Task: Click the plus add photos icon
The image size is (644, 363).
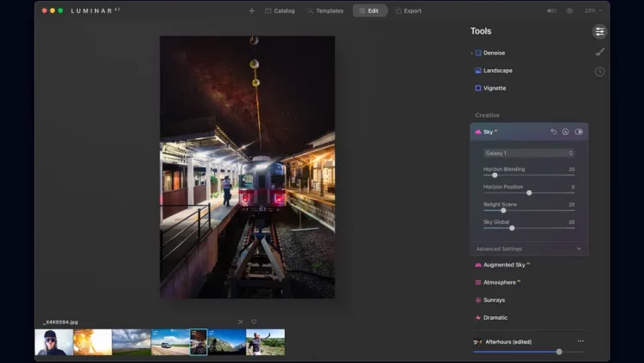Action: 251,11
